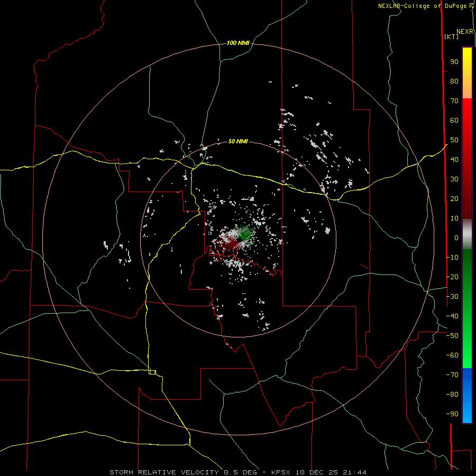The width and height of the screenshot is (476, 476).
Task: Click the dark red outbound velocity patch near radar
Action: tap(231, 244)
